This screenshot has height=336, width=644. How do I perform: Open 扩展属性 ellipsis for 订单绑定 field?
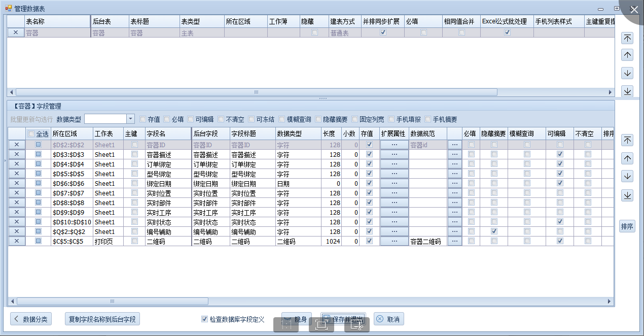coord(393,164)
